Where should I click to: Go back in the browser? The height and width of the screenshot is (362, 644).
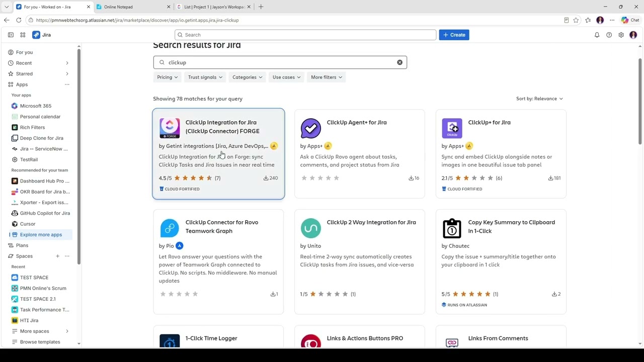tap(7, 20)
